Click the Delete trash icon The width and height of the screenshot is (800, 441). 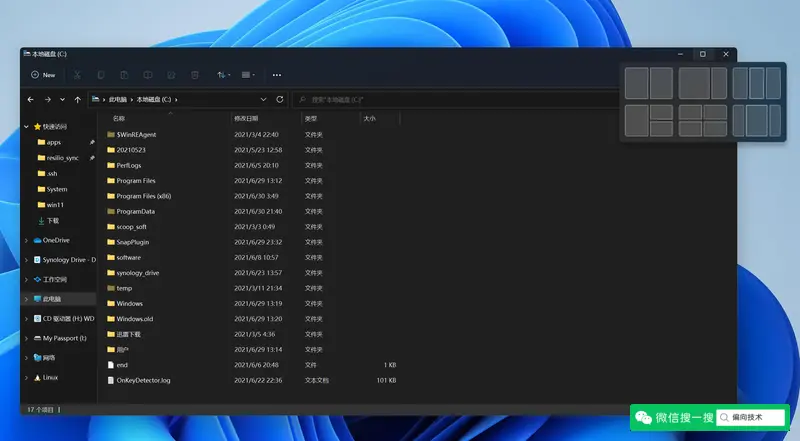[194, 75]
